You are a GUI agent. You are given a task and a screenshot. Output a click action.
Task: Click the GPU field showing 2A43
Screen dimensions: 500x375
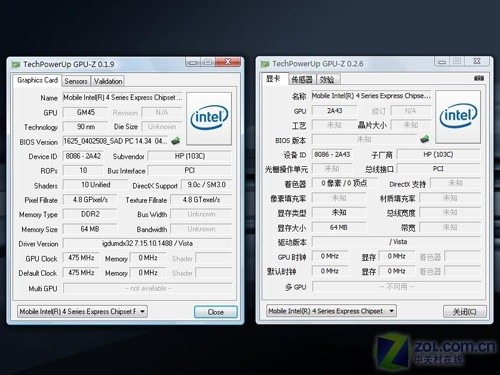coord(334,111)
